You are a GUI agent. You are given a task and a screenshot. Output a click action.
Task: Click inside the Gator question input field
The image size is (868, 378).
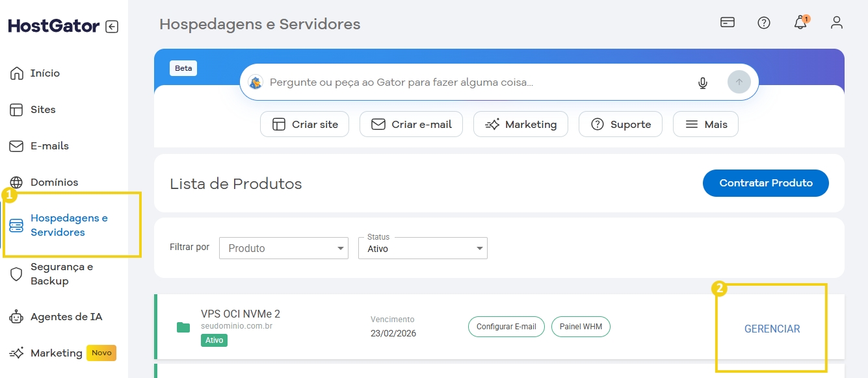coord(455,82)
